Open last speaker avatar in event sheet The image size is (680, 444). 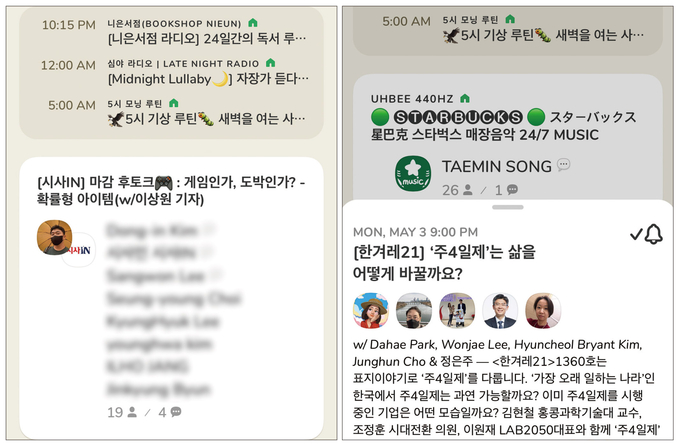543,310
